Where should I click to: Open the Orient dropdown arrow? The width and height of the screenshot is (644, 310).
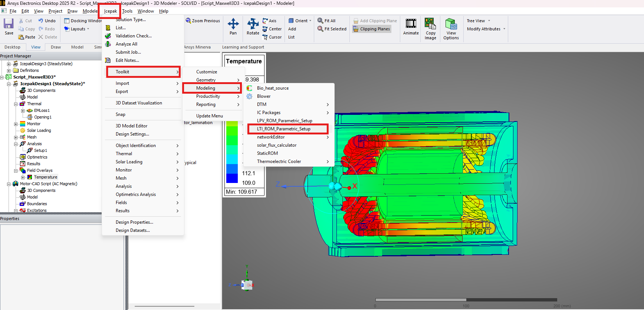(x=310, y=21)
